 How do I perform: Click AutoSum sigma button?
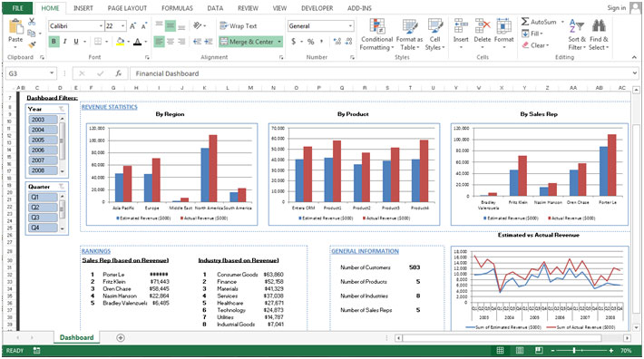click(x=539, y=22)
